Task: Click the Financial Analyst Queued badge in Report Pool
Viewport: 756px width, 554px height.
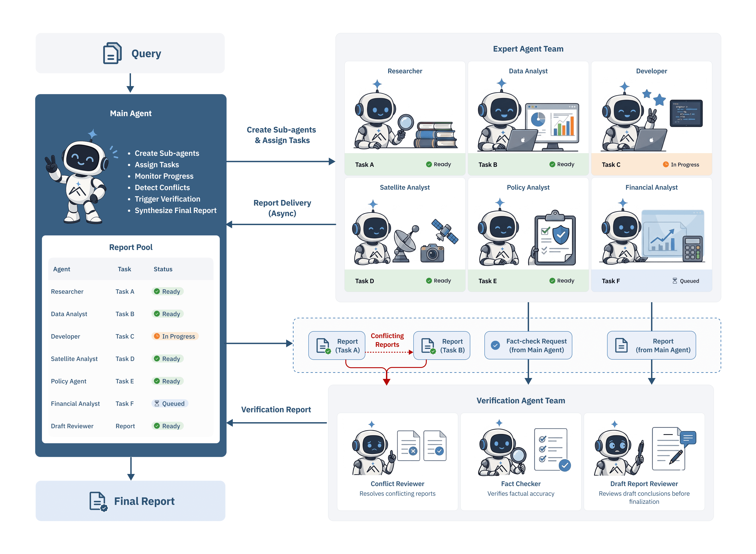Action: [170, 404]
